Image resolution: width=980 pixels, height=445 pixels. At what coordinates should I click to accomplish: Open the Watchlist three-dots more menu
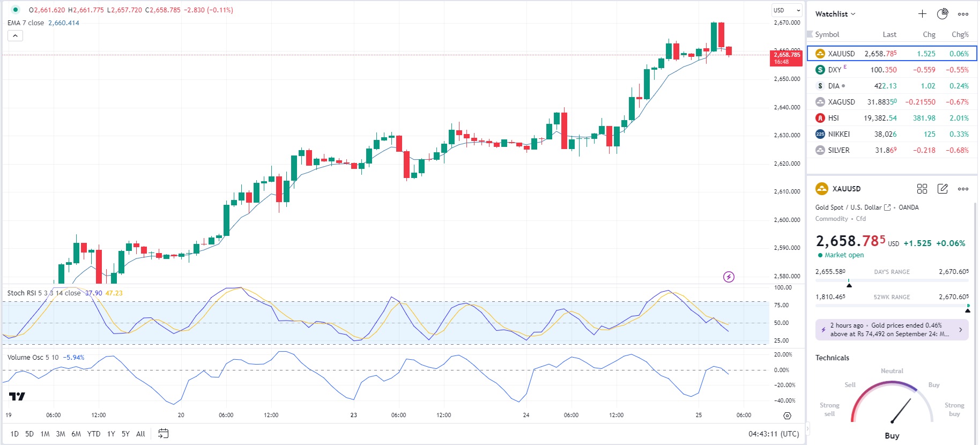[x=963, y=14]
